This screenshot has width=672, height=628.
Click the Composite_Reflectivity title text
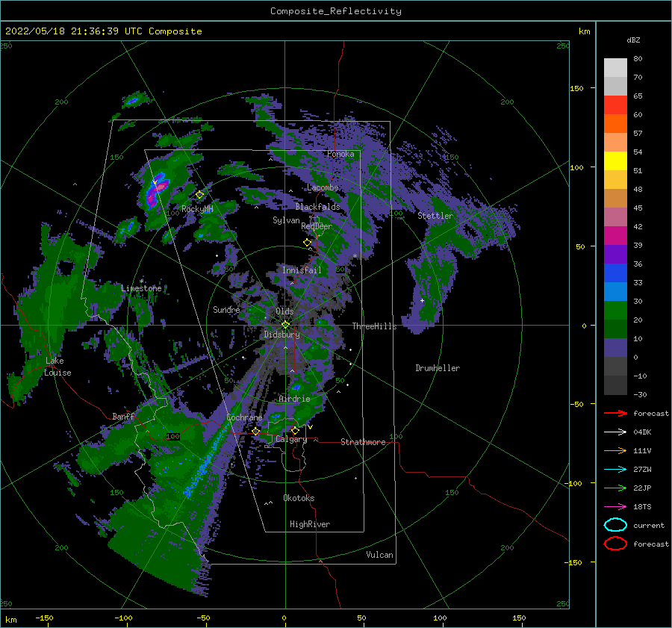pyautogui.click(x=336, y=11)
